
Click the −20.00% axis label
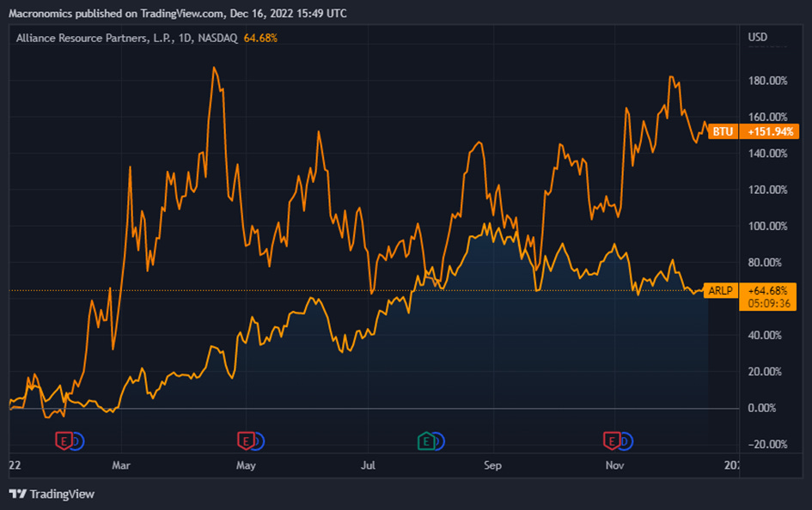pos(767,444)
